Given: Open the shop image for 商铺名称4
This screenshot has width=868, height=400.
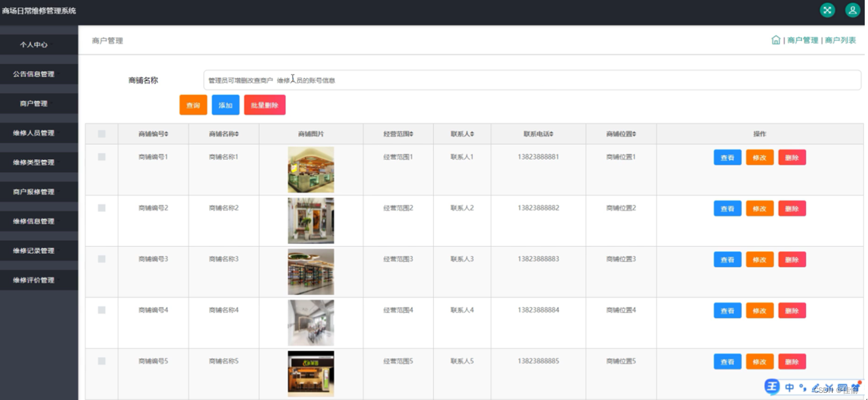Looking at the screenshot, I should (311, 323).
